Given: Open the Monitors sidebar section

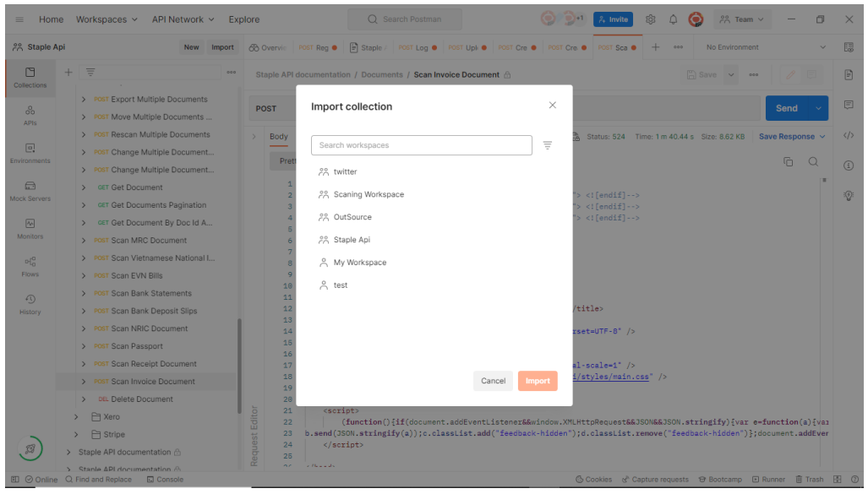Looking at the screenshot, I should point(30,229).
